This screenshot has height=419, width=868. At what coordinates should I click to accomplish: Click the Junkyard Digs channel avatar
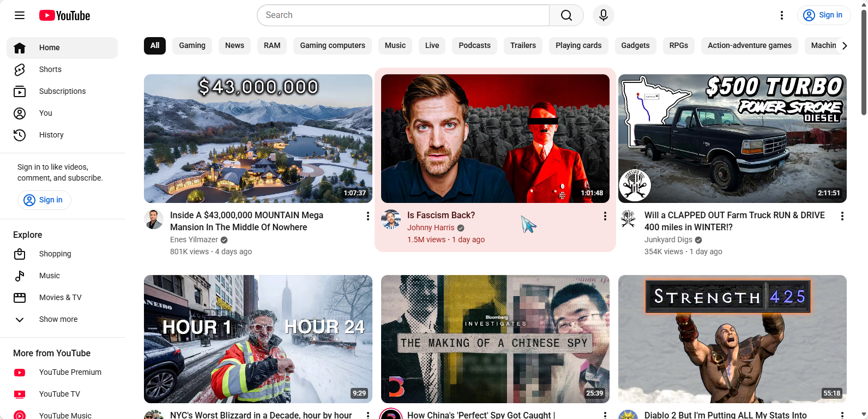(628, 219)
